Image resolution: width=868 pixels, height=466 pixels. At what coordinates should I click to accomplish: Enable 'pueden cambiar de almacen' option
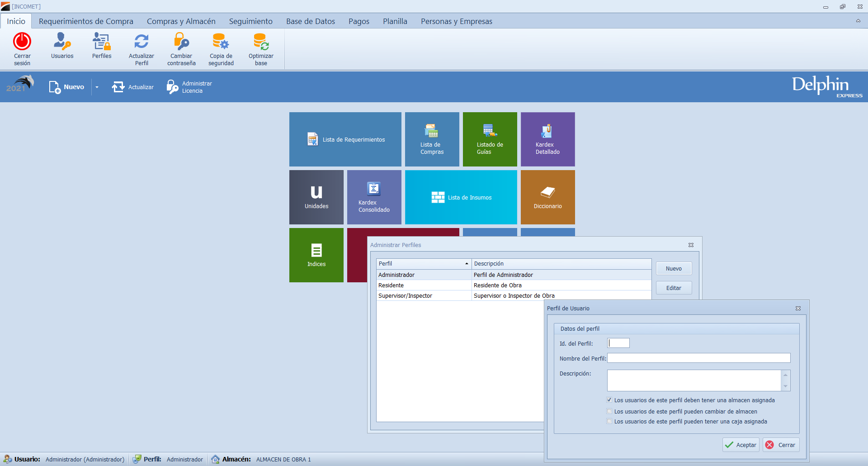609,411
